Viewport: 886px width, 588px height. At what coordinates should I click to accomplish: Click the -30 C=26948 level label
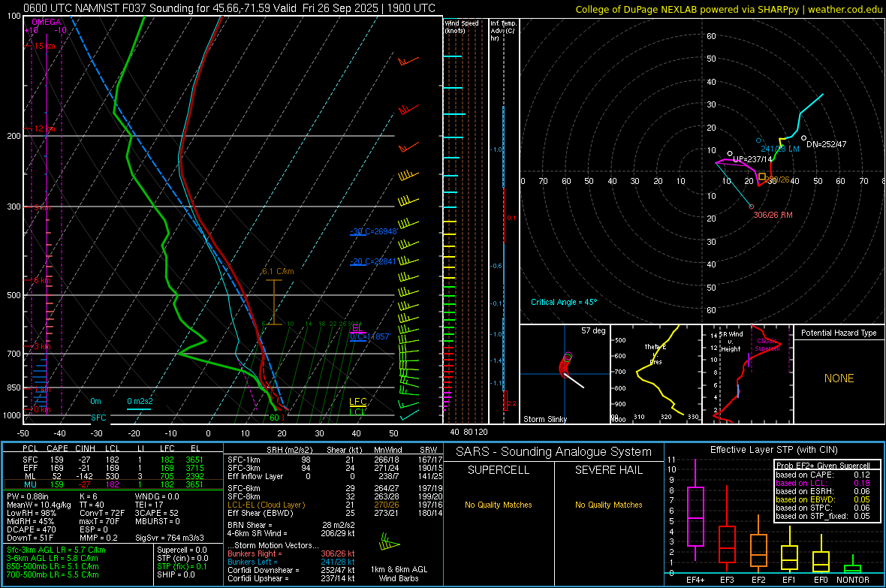pyautogui.click(x=373, y=231)
